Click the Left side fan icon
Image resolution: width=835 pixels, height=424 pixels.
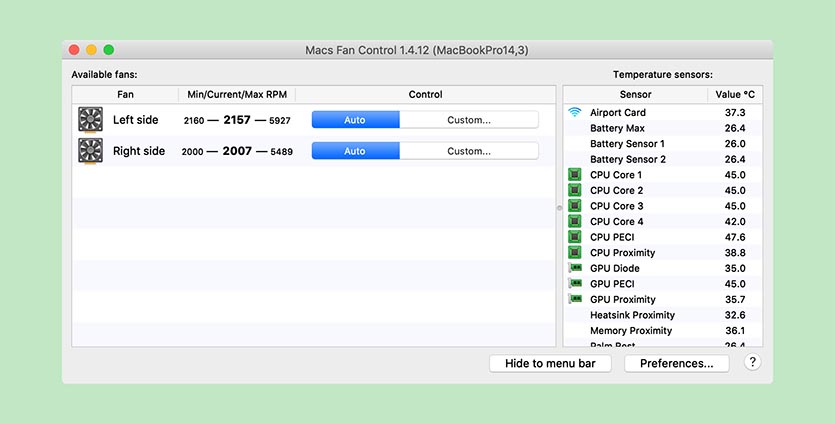(90, 120)
